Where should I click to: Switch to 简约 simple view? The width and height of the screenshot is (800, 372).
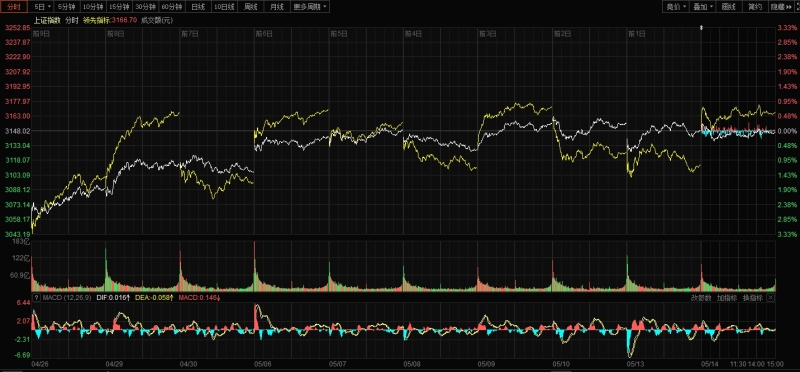pos(755,7)
